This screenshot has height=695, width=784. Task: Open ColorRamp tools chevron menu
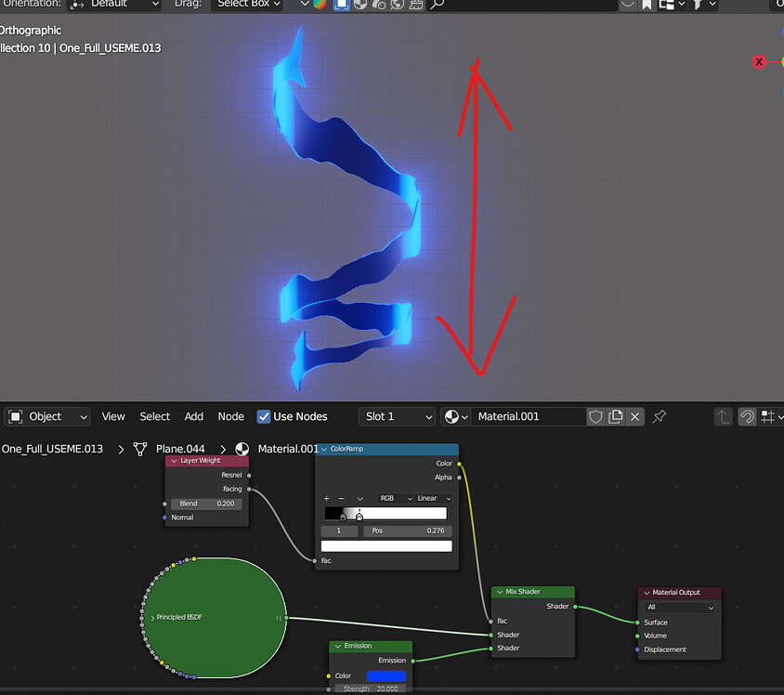359,499
